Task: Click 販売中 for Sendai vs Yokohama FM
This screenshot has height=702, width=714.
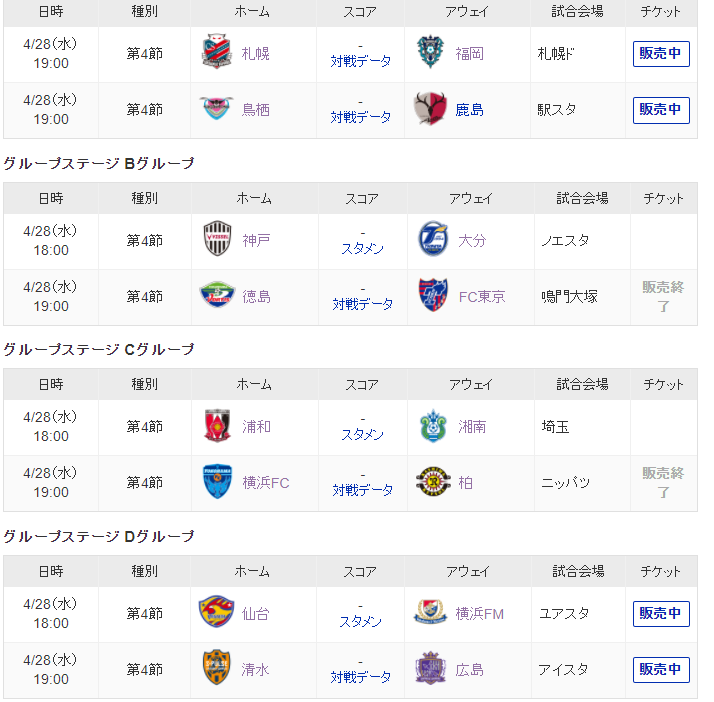Action: click(x=661, y=614)
